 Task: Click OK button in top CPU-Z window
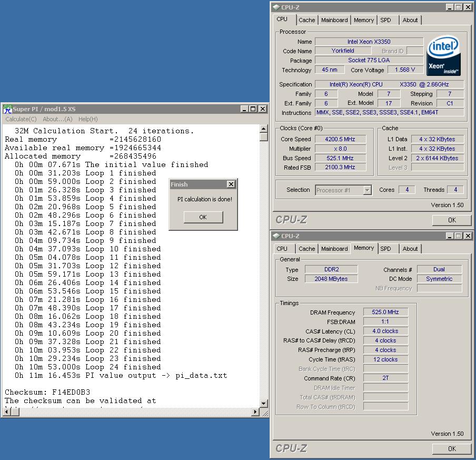click(452, 220)
